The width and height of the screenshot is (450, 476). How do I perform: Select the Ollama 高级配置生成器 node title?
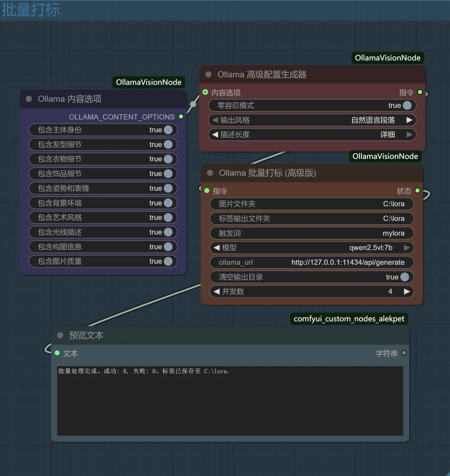[x=262, y=75]
